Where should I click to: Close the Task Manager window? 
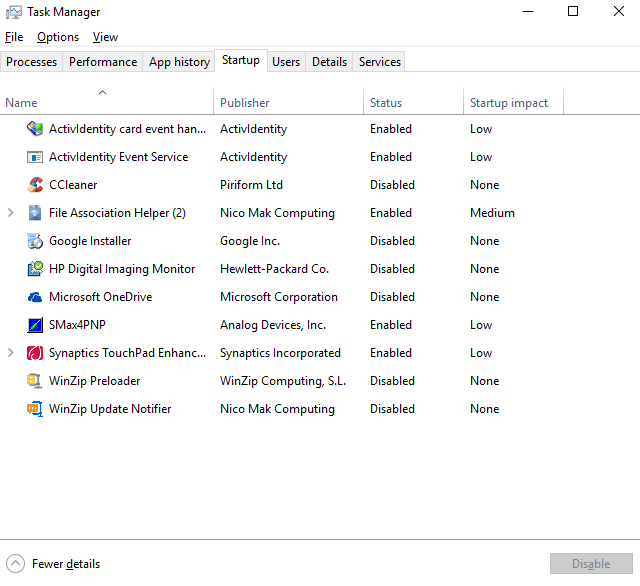click(619, 11)
